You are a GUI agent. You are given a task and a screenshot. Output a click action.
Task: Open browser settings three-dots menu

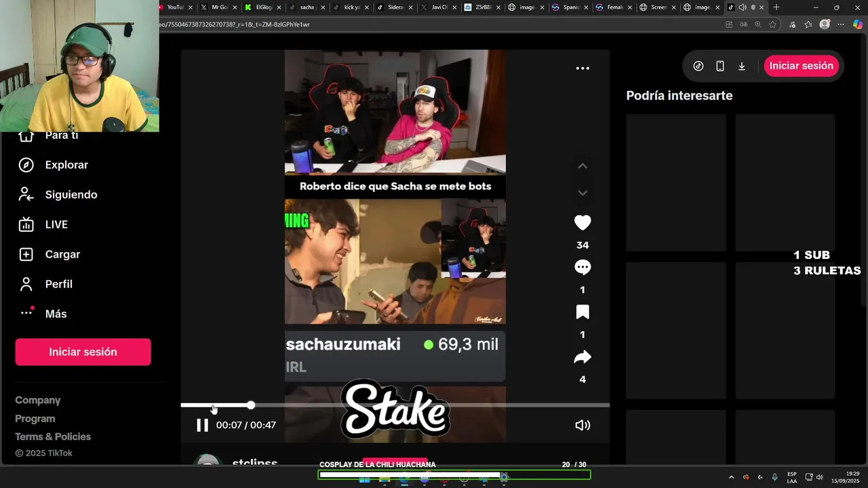tap(841, 24)
